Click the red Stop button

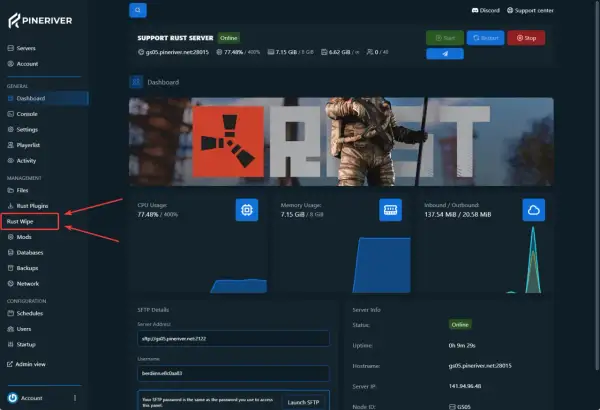point(526,38)
